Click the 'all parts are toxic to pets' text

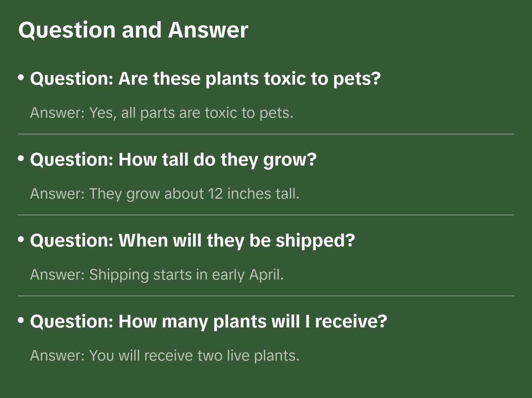tap(207, 113)
